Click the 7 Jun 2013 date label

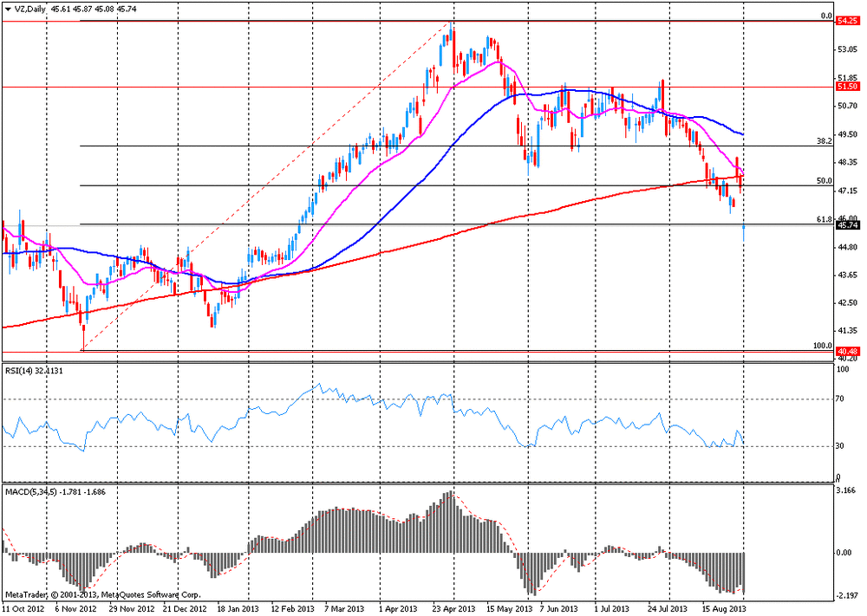point(559,609)
